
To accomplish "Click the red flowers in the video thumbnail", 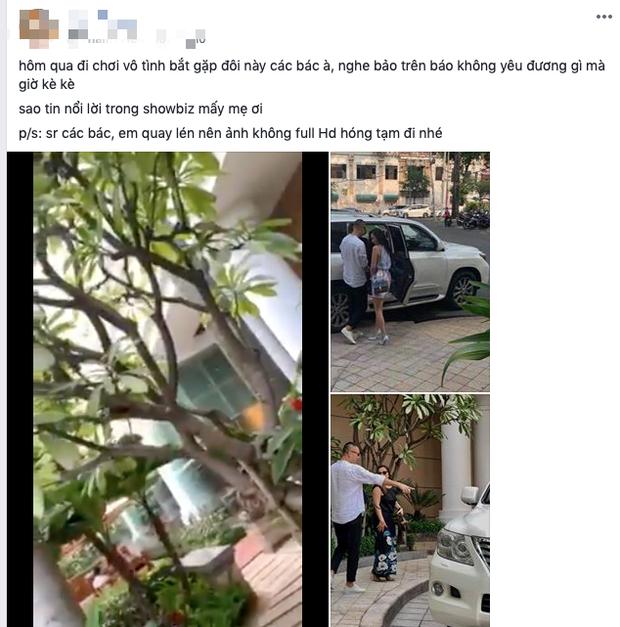I will [x=296, y=405].
